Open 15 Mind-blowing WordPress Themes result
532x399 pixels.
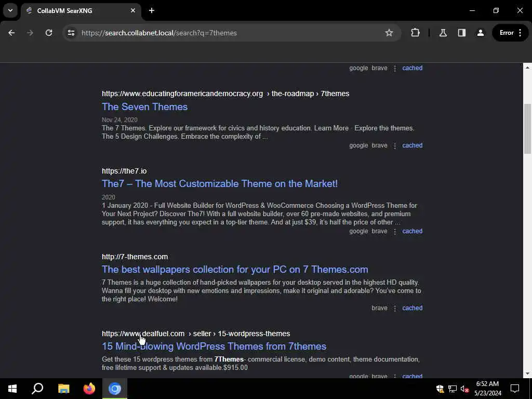[214, 347]
